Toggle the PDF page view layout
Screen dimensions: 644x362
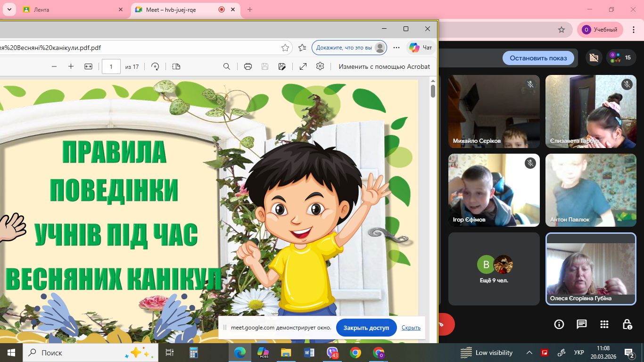pos(176,66)
